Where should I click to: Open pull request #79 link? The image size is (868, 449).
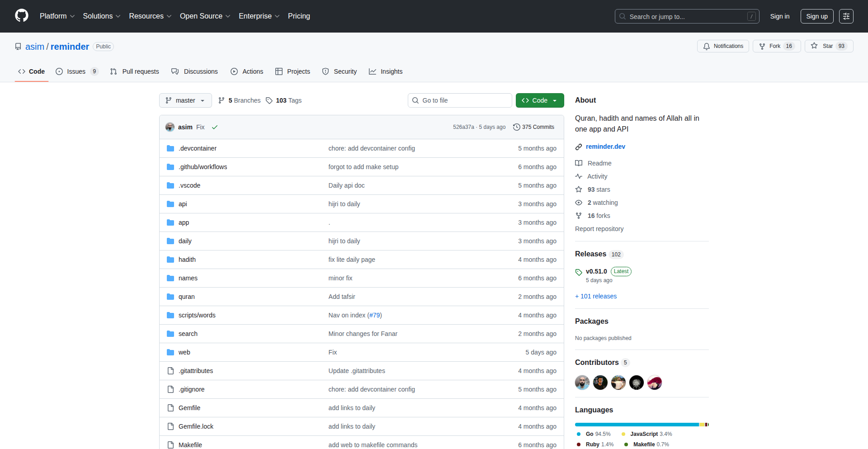(x=374, y=315)
